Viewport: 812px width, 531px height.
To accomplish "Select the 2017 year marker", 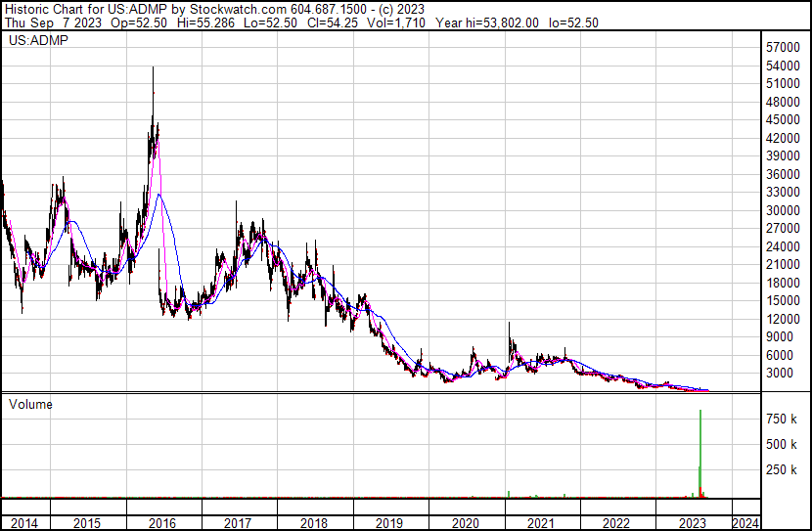I will pyautogui.click(x=238, y=523).
